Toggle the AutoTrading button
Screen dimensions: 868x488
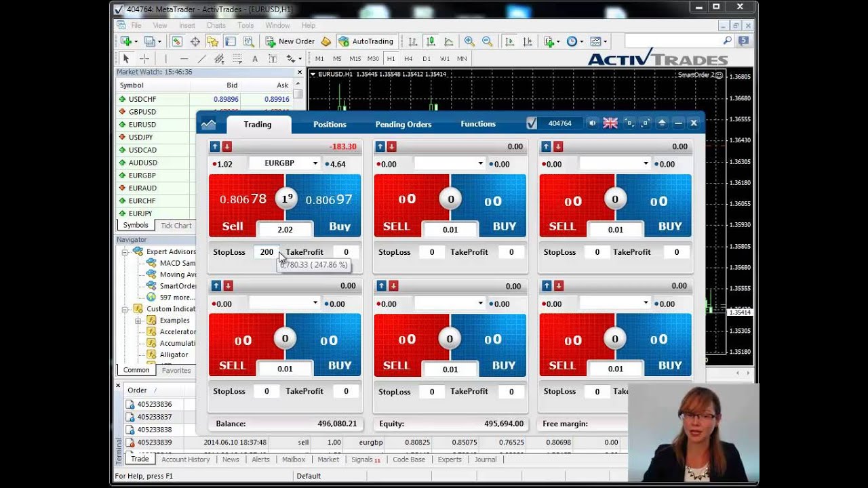pyautogui.click(x=366, y=41)
